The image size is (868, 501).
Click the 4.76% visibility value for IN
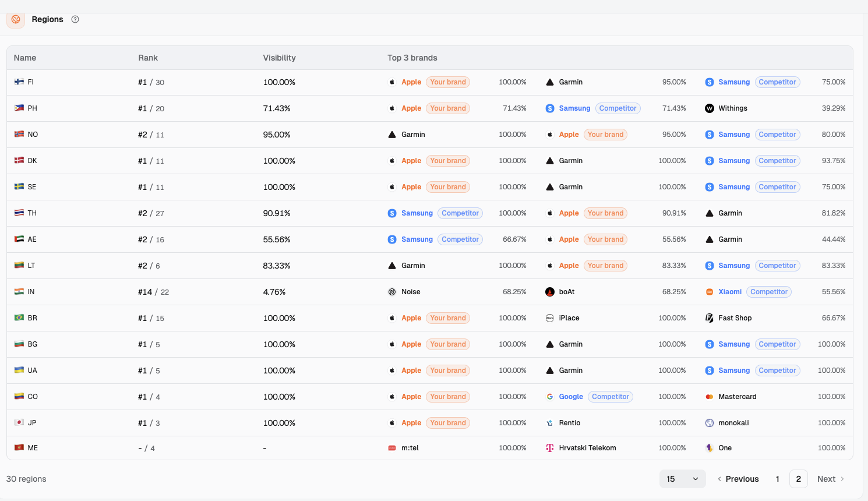[x=274, y=292]
